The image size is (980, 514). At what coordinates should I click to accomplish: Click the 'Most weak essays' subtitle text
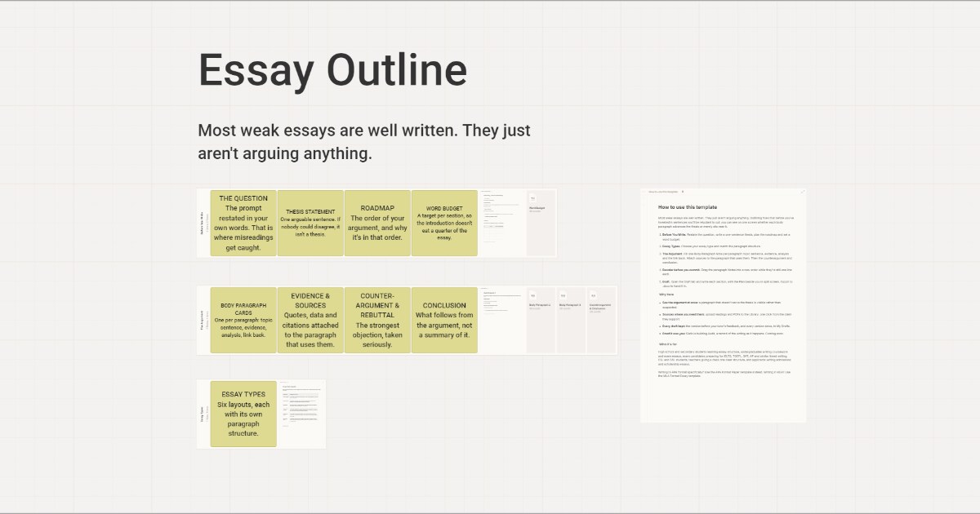pyautogui.click(x=364, y=141)
